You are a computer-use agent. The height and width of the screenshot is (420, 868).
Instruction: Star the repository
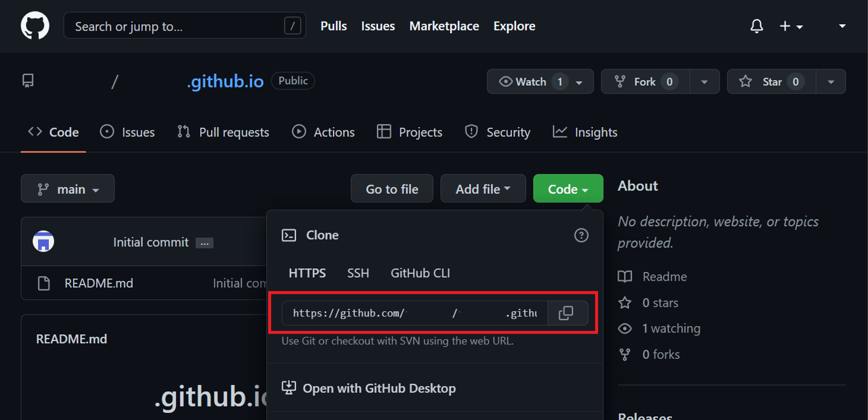[x=771, y=81]
